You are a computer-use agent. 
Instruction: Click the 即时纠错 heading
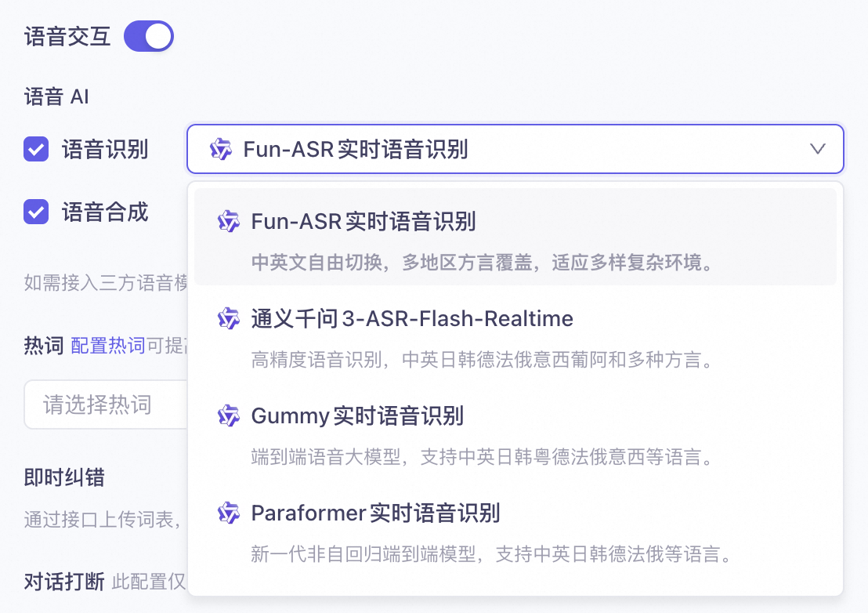coord(64,477)
